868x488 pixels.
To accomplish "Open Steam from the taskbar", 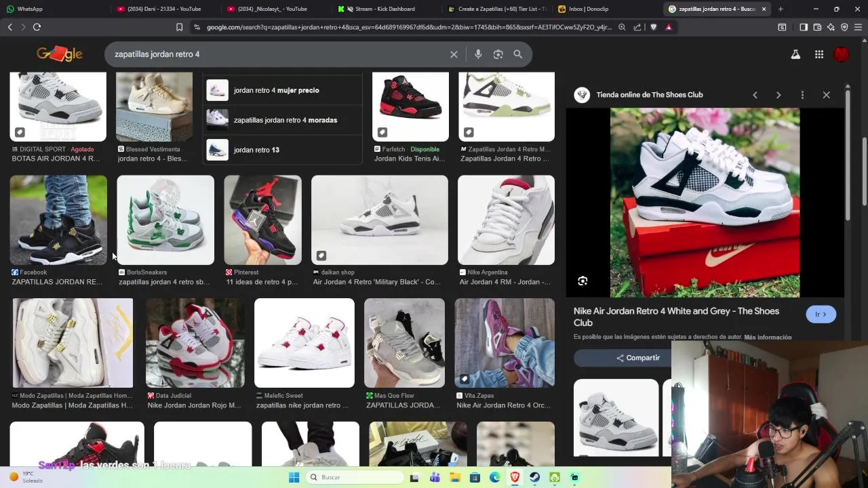I will click(x=535, y=477).
